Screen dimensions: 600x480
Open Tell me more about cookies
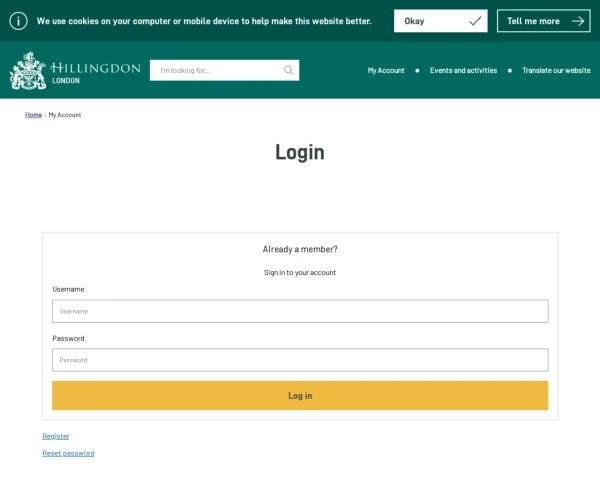click(x=543, y=21)
